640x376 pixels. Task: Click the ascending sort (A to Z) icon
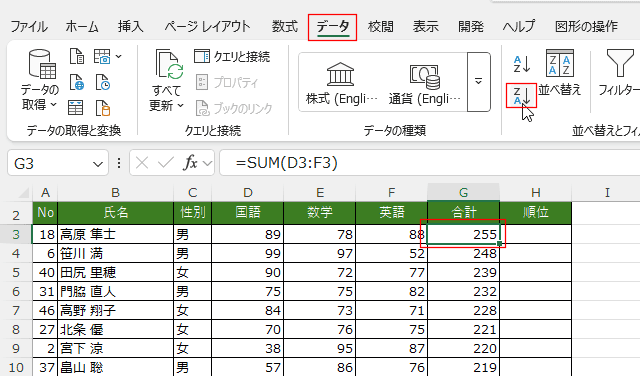(521, 64)
